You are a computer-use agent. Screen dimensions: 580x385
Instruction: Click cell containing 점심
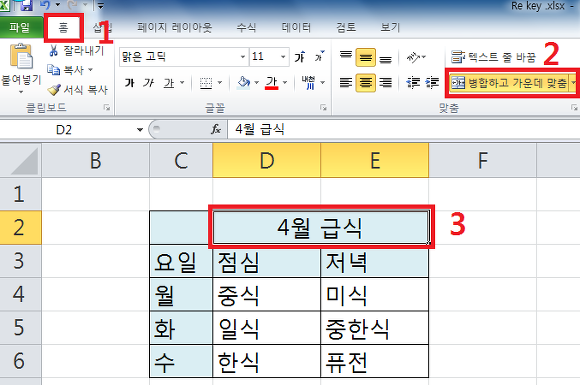click(x=267, y=261)
